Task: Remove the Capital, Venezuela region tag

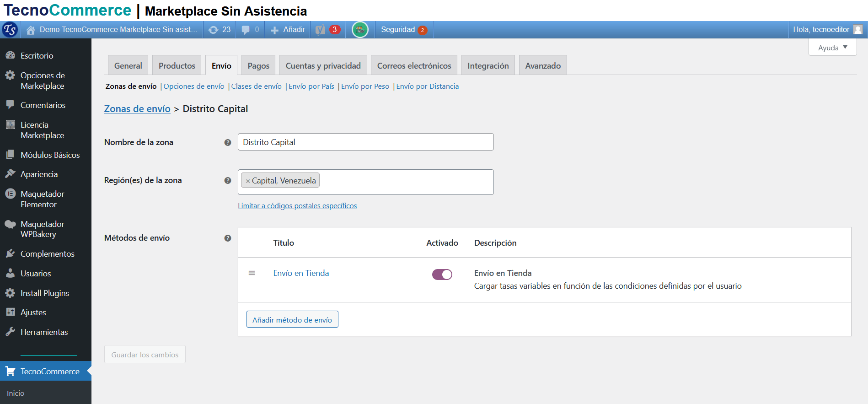Action: pyautogui.click(x=248, y=181)
